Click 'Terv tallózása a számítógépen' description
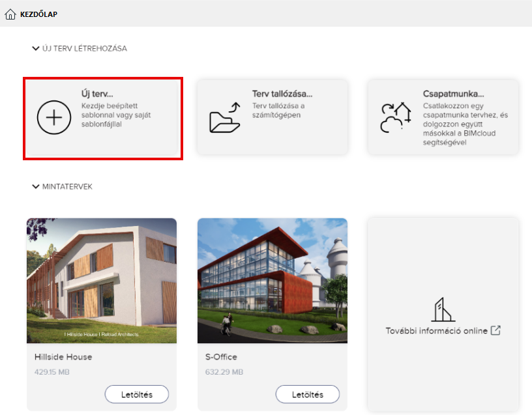The height and width of the screenshot is (415, 532). click(x=278, y=110)
